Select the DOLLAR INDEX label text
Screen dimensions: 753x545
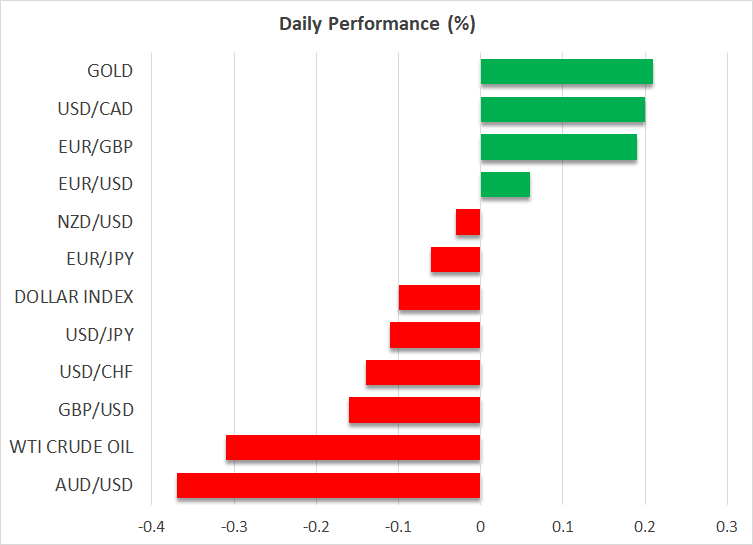pyautogui.click(x=74, y=297)
